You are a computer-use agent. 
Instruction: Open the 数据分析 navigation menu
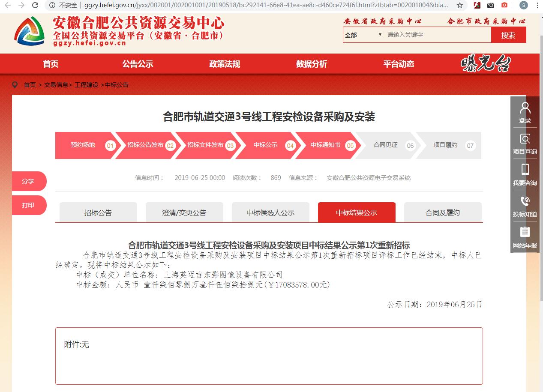point(312,64)
